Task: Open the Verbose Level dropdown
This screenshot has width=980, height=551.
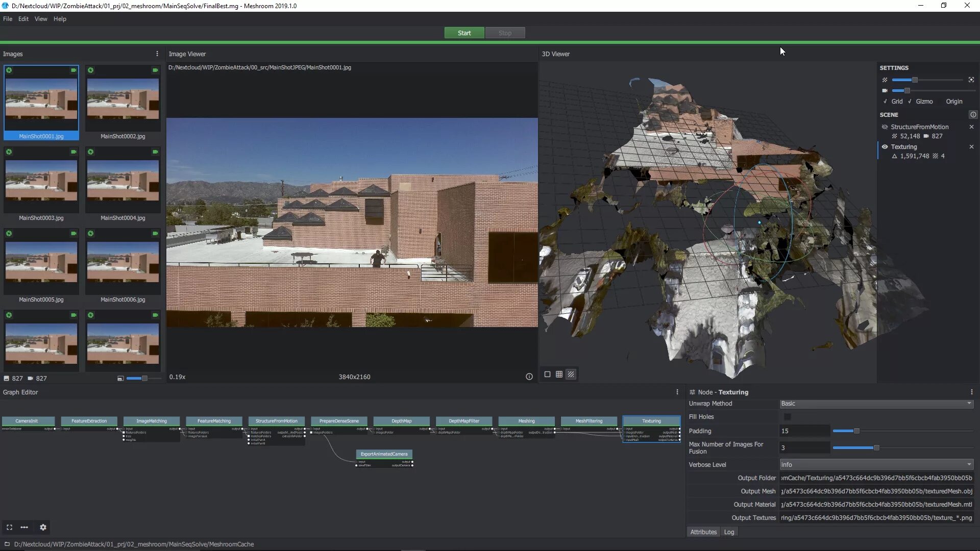Action: (876, 465)
